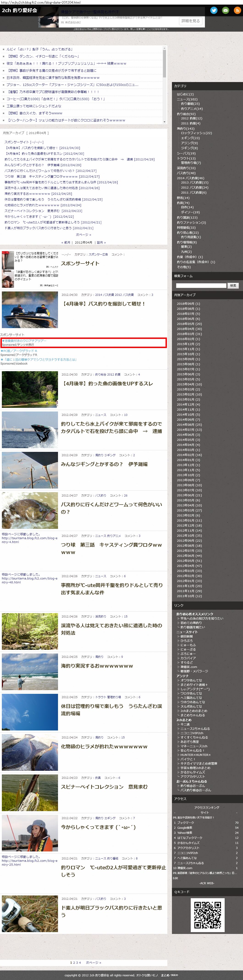Select category 釣り雑談(123)
This screenshot has height=980, width=243.
(x=187, y=218)
